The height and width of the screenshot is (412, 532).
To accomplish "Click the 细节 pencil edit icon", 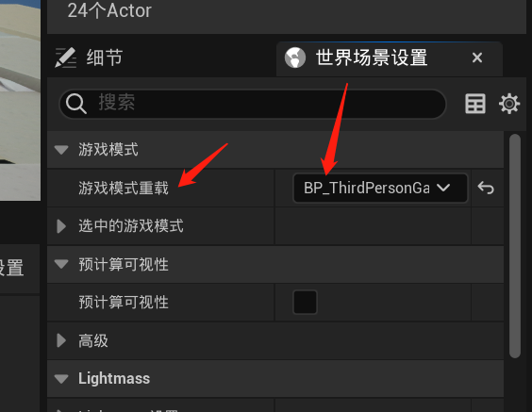I will point(65,58).
